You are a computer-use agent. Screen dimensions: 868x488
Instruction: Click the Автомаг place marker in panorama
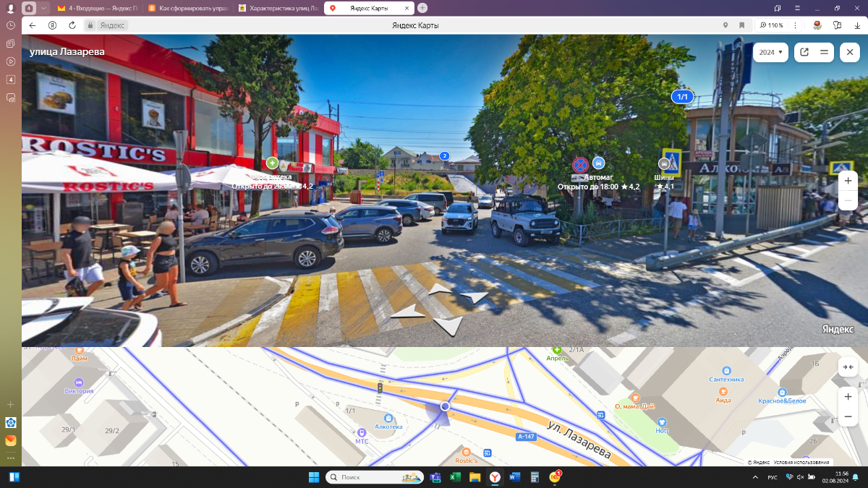pyautogui.click(x=598, y=164)
